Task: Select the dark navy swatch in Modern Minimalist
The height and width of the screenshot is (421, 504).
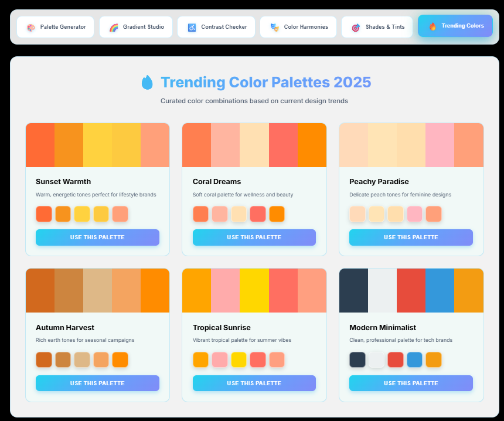Action: (x=357, y=359)
